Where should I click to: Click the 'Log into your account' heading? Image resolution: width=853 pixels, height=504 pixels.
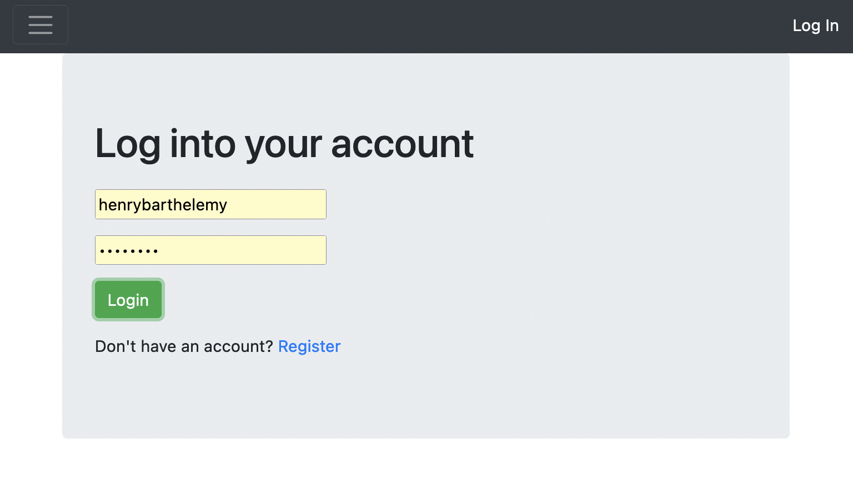(284, 143)
